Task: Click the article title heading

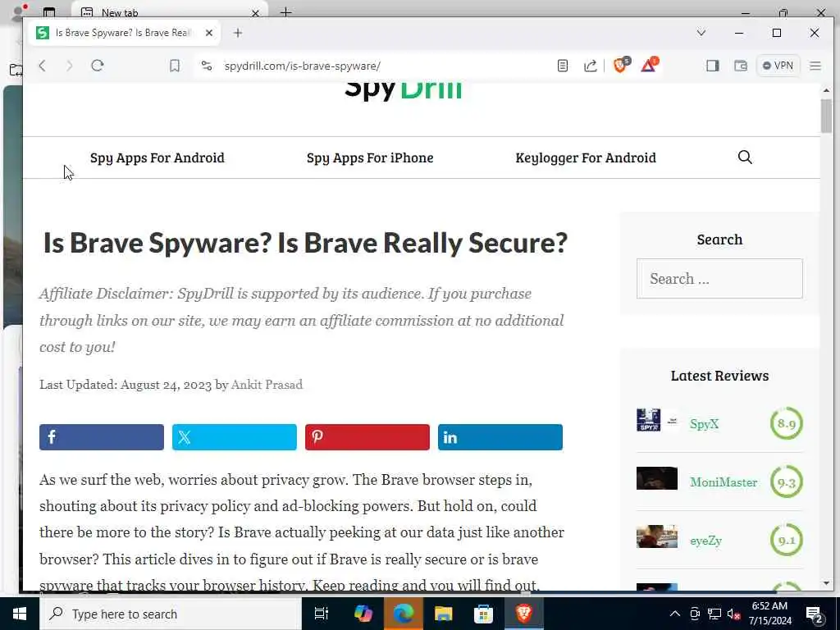Action: [x=305, y=243]
